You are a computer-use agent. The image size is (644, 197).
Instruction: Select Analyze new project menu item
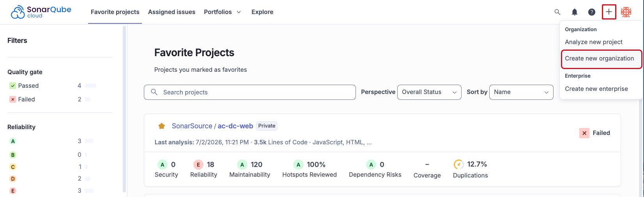pos(594,42)
